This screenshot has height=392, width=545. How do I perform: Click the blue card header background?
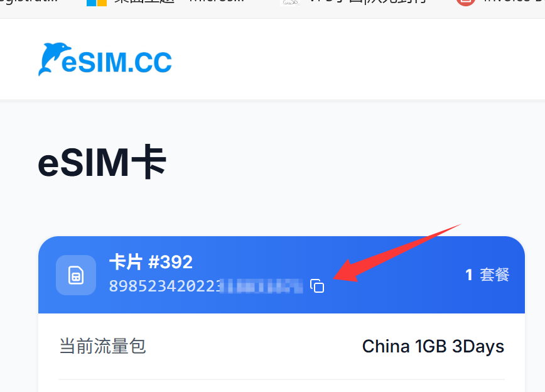tap(281, 275)
